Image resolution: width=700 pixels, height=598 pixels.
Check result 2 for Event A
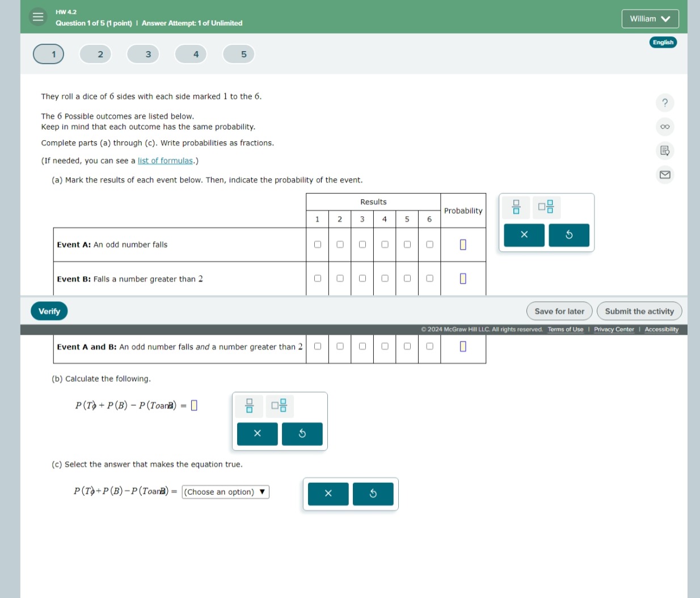point(340,245)
